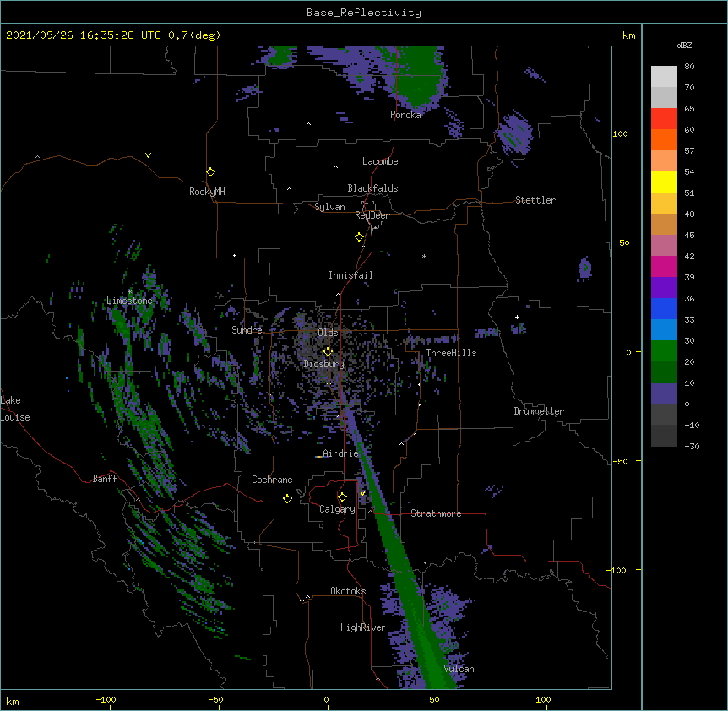
Task: Click the Airdrie city label
Action: pyautogui.click(x=341, y=453)
